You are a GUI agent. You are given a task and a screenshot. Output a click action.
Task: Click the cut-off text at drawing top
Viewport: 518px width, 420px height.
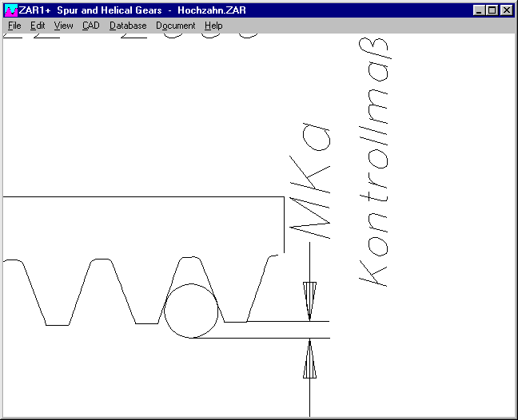coord(136,33)
